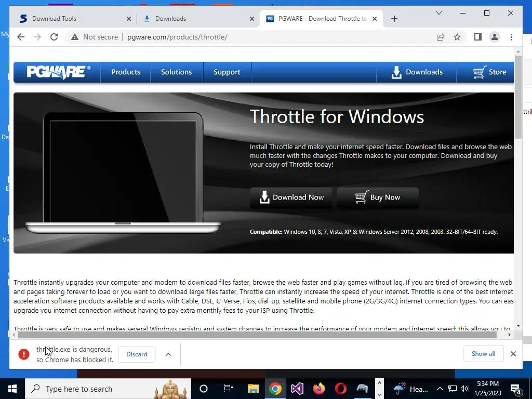Open a new browser tab

pos(394,19)
